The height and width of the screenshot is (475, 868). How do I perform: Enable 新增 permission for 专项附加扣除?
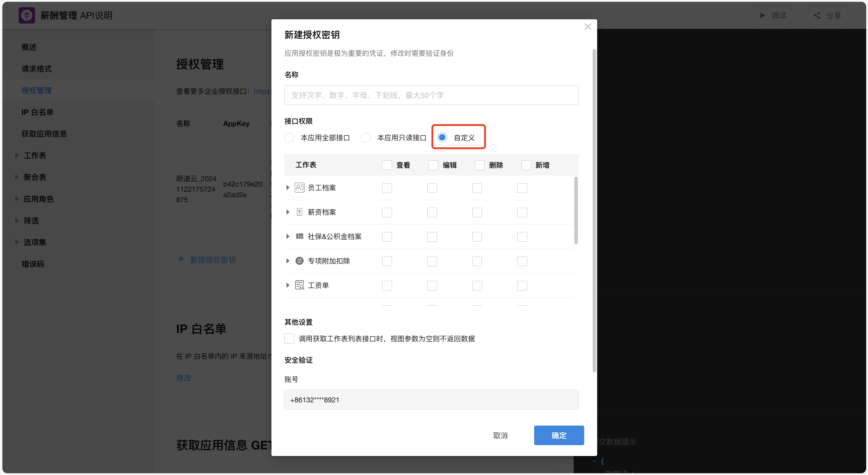[x=522, y=261]
